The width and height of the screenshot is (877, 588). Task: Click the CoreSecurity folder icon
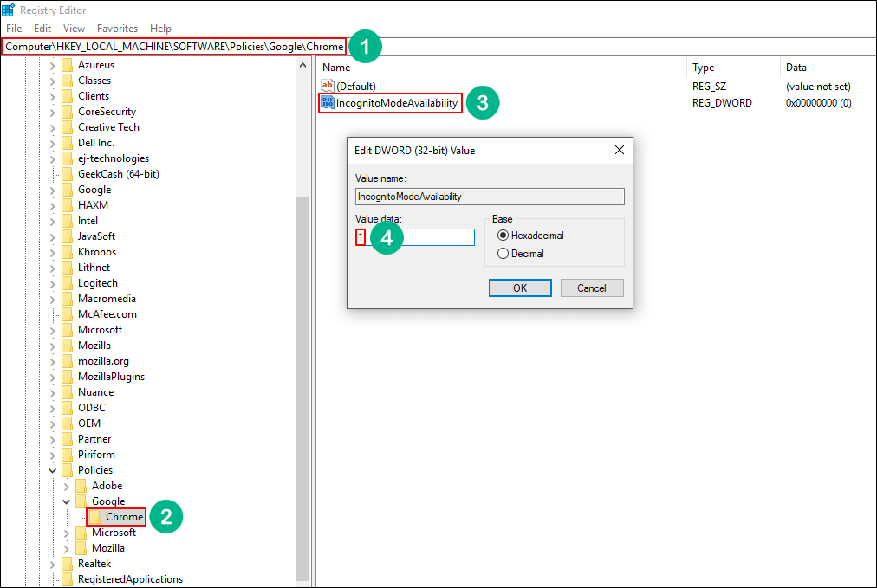click(67, 112)
